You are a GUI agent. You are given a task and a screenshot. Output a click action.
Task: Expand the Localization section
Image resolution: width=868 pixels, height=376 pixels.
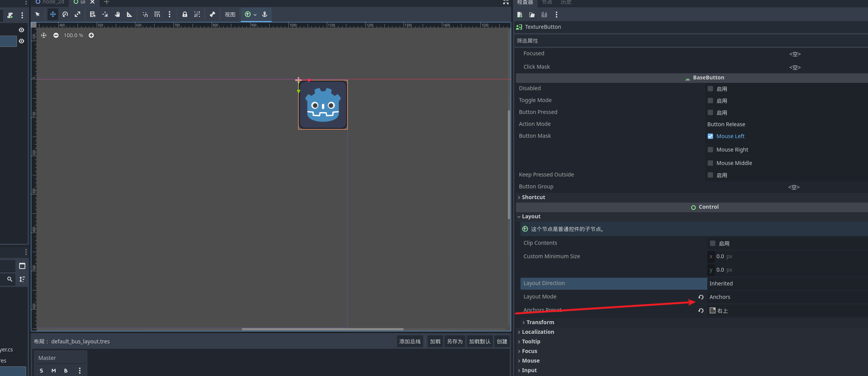pyautogui.click(x=538, y=332)
